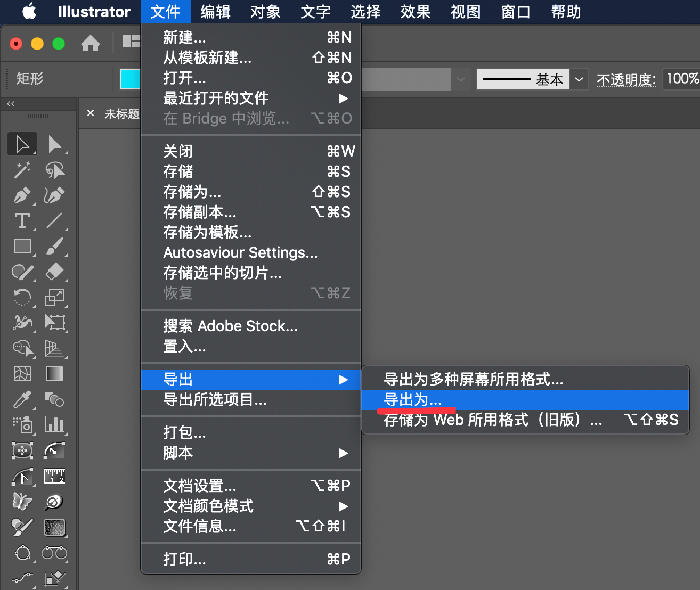Choose 存储副本... menu entry
This screenshot has height=590, width=700.
pos(251,212)
